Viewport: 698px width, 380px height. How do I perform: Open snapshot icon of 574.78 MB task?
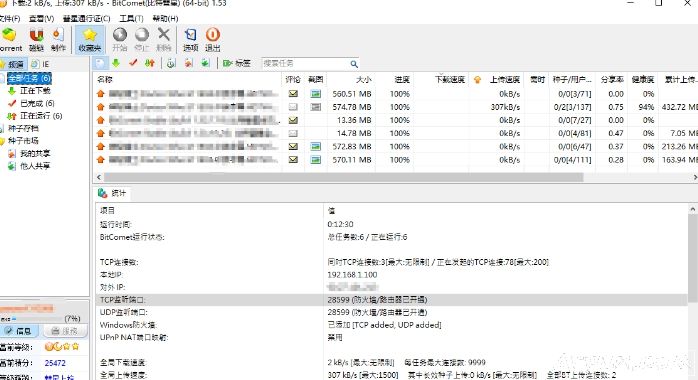coord(316,107)
